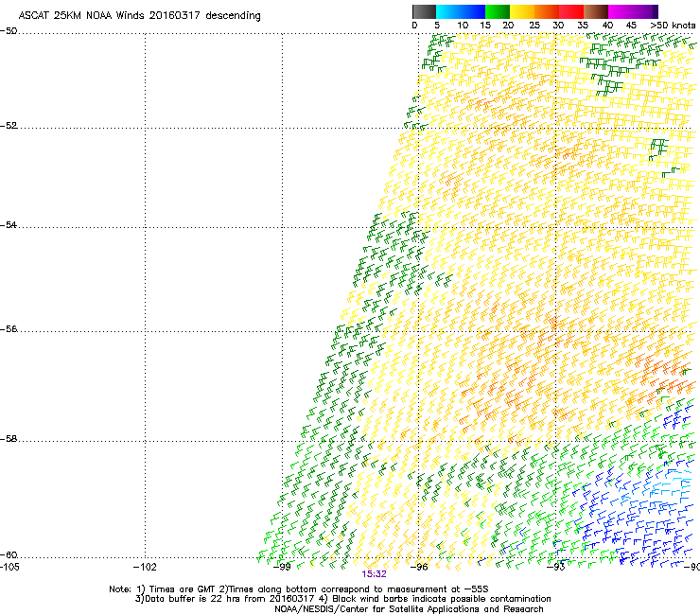This screenshot has height=615, width=700.
Task: Click the -50 latitude axis label
Action: (x=9, y=31)
